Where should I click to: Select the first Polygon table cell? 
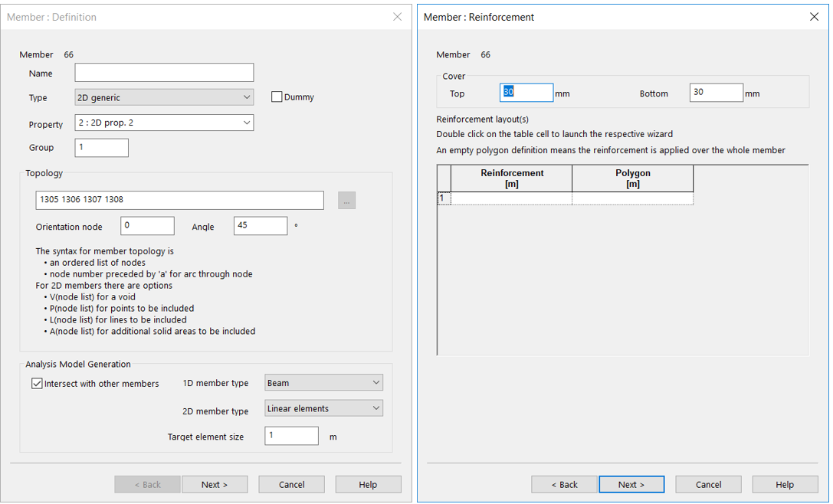click(632, 198)
